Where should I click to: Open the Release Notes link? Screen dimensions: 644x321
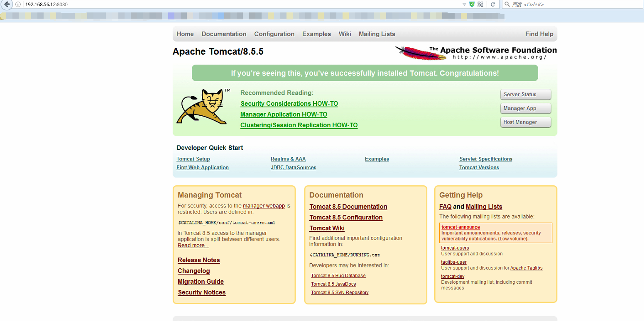click(199, 260)
